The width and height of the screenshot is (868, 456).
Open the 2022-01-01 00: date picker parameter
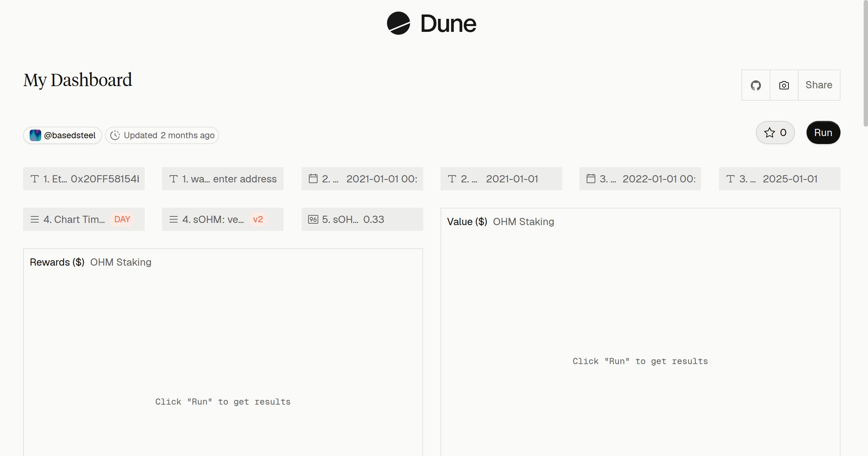640,179
